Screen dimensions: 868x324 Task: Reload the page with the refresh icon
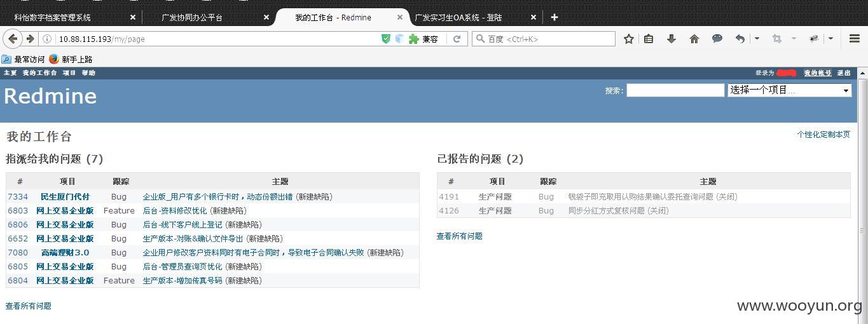tap(457, 39)
